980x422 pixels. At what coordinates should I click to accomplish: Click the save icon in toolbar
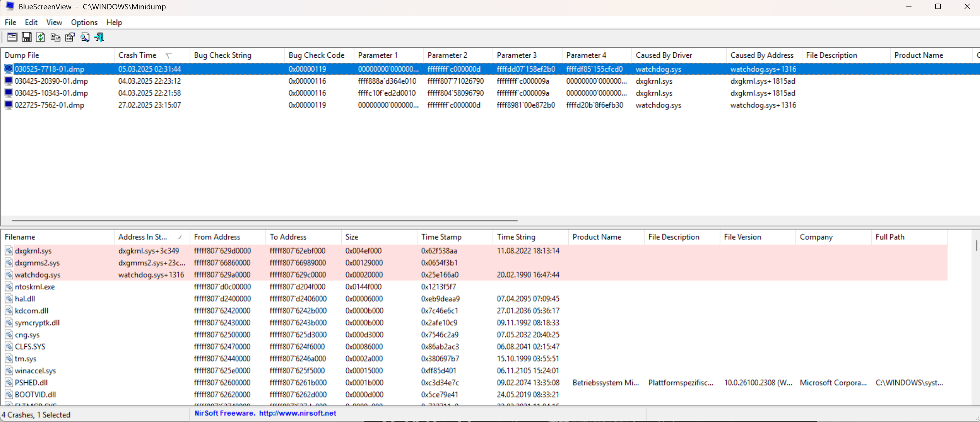point(26,37)
